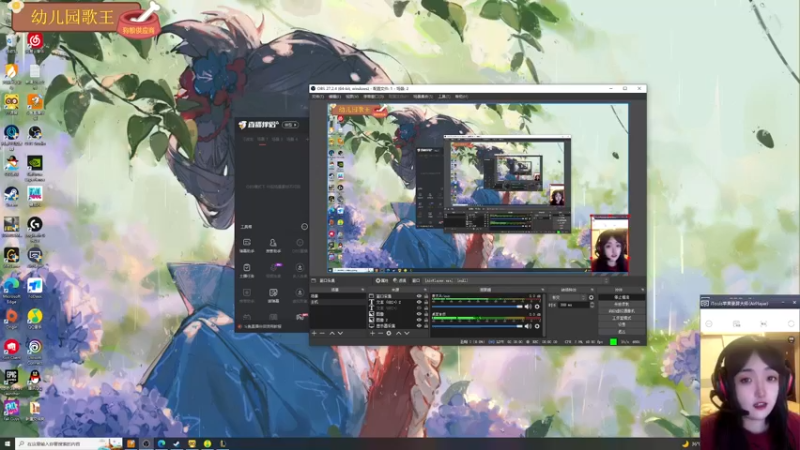Click 停止推流 button in OBS controls
The height and width of the screenshot is (450, 800).
pyautogui.click(x=622, y=297)
